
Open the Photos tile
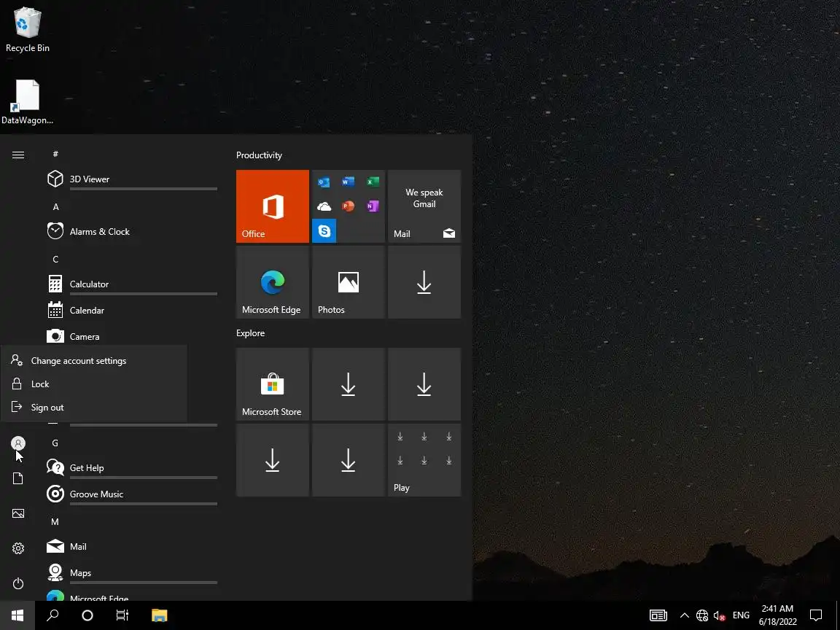click(349, 282)
